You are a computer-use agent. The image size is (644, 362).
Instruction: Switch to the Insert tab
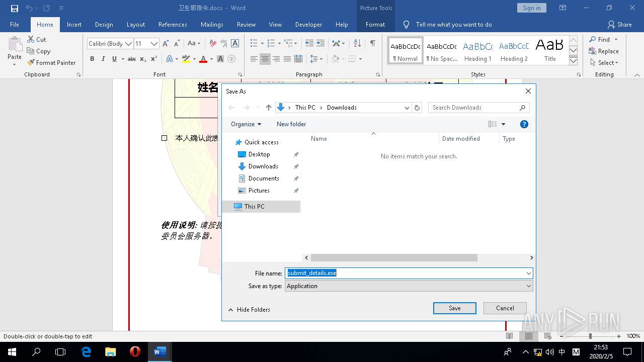74,24
